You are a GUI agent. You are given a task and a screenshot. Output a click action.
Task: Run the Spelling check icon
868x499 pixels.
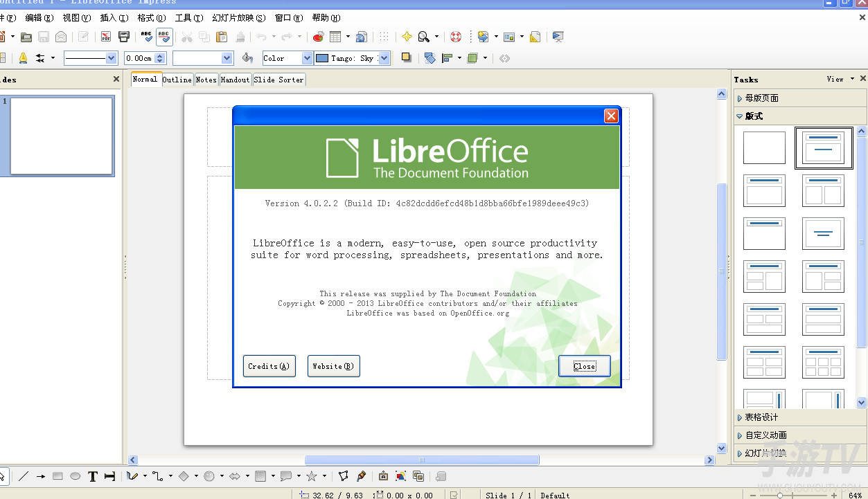click(146, 37)
